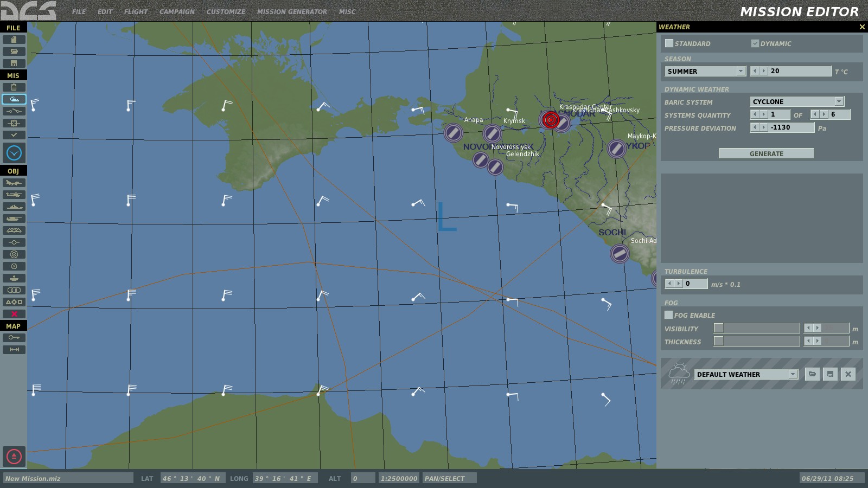Select the navigation point tool icon
The height and width of the screenshot is (488, 868).
(14, 242)
